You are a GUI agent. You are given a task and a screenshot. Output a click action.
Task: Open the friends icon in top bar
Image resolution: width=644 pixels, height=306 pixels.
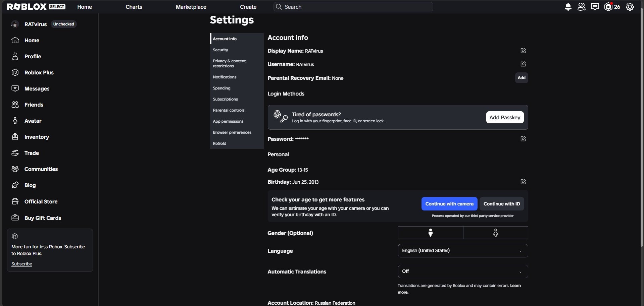click(581, 7)
